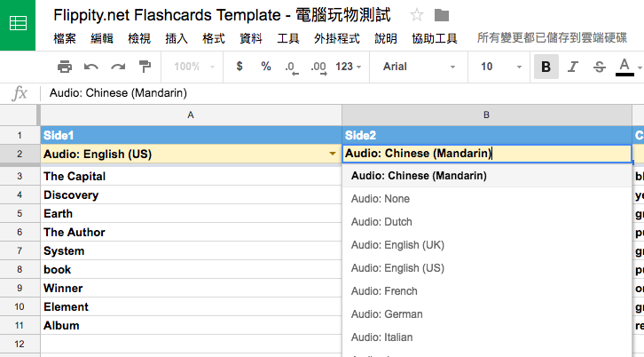Viewport: 644px width, 357px height.
Task: Click the print icon
Action: point(64,67)
